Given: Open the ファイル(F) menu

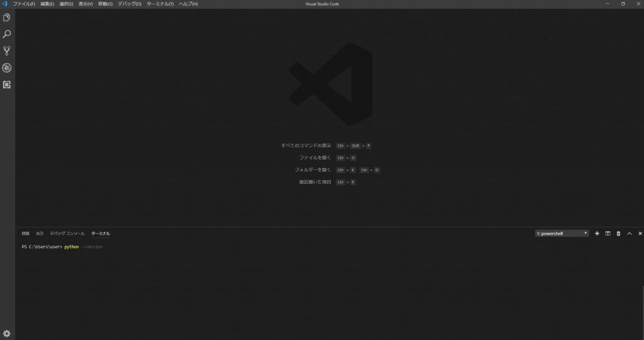Looking at the screenshot, I should click(x=24, y=4).
